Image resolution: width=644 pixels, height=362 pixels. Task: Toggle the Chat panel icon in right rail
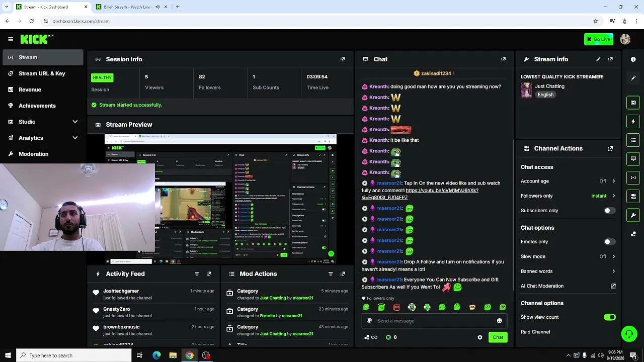click(633, 158)
